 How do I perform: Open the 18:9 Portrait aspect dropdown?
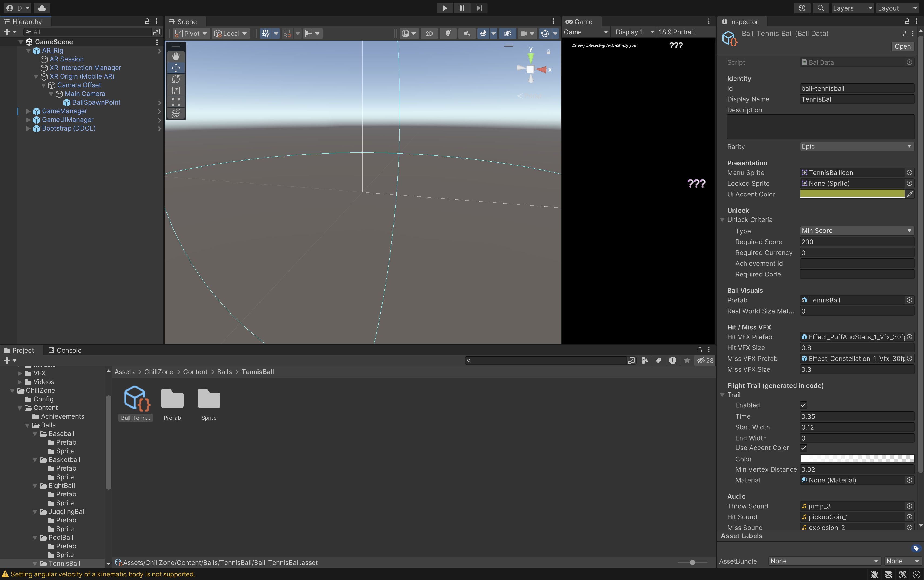click(x=685, y=32)
